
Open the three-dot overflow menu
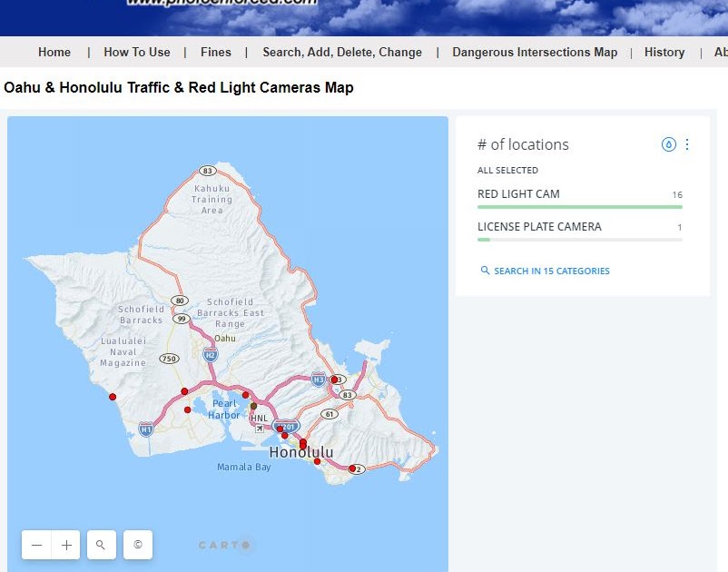(x=687, y=144)
